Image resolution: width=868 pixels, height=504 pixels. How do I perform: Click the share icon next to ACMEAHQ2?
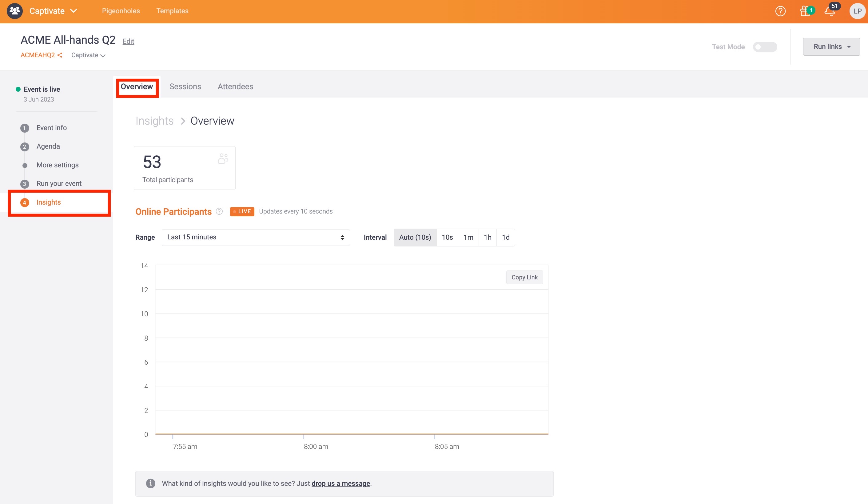pos(60,55)
